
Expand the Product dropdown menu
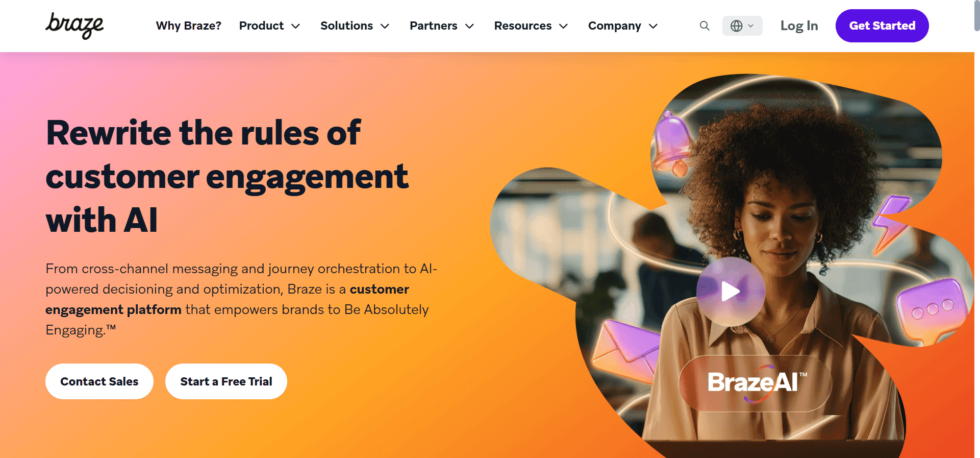click(x=269, y=26)
